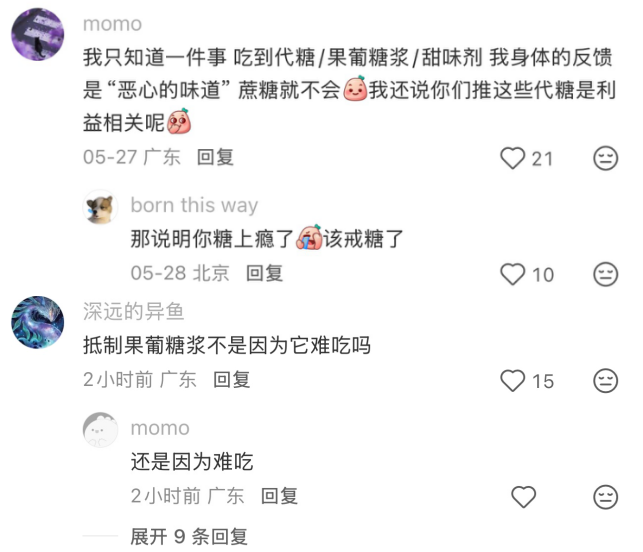Open born this way's corgi avatar
643x552 pixels.
click(100, 207)
